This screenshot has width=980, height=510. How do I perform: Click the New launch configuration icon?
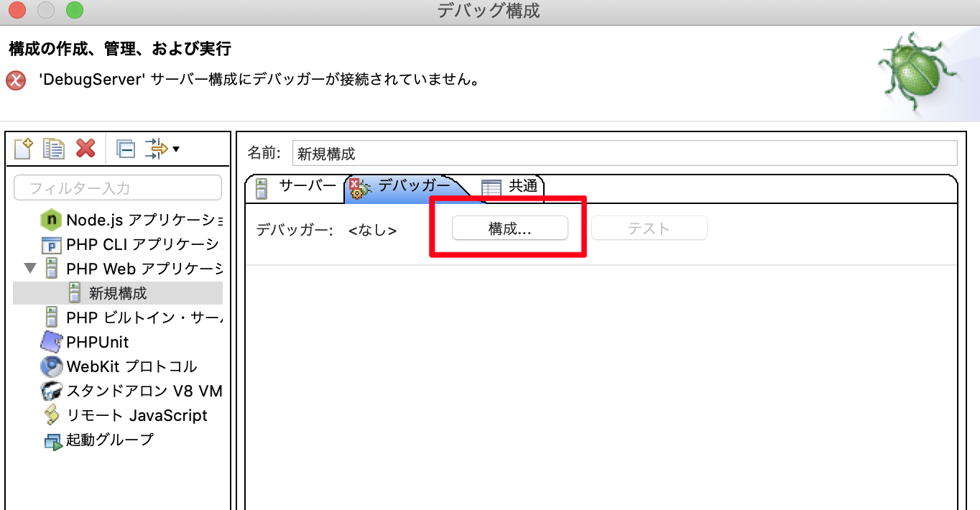24,149
